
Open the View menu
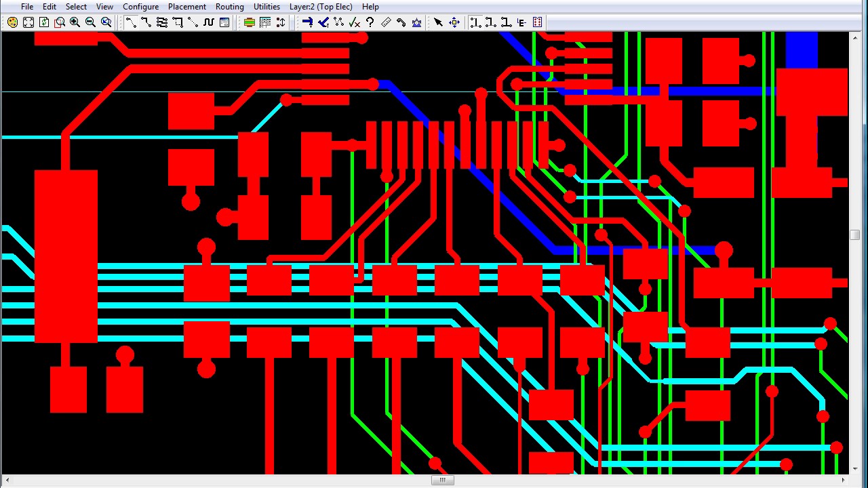tap(104, 7)
